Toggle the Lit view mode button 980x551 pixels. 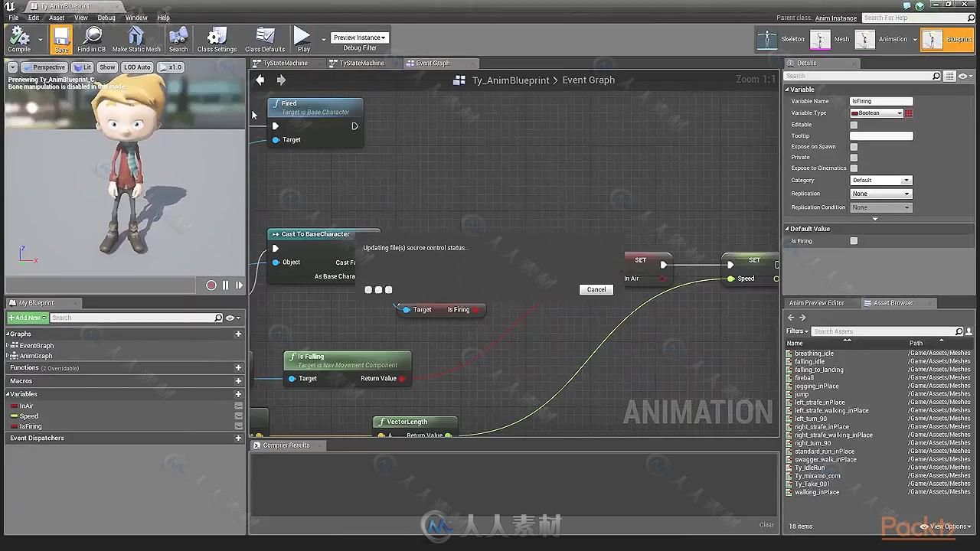[x=83, y=67]
